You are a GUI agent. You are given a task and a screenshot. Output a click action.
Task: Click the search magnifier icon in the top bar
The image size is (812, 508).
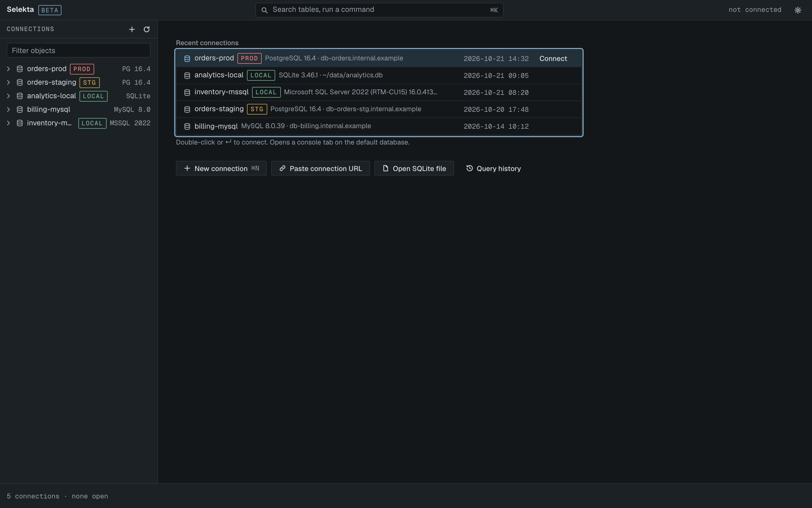click(x=264, y=10)
